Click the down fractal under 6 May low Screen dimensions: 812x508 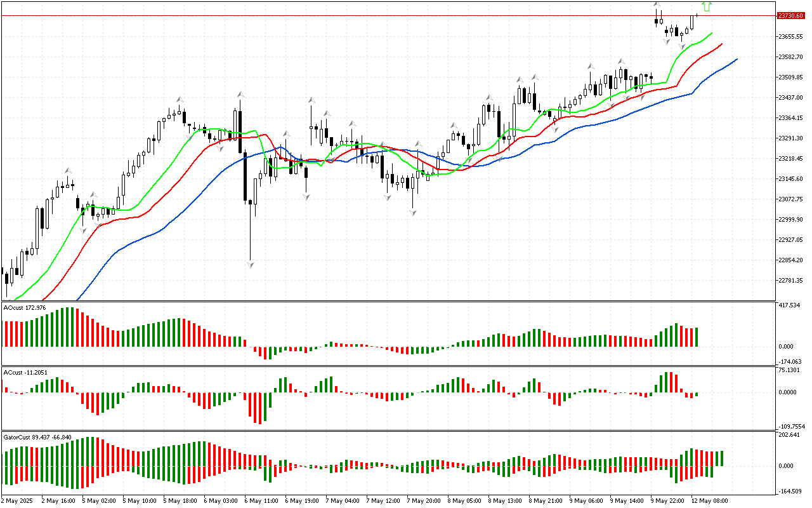coord(251,264)
